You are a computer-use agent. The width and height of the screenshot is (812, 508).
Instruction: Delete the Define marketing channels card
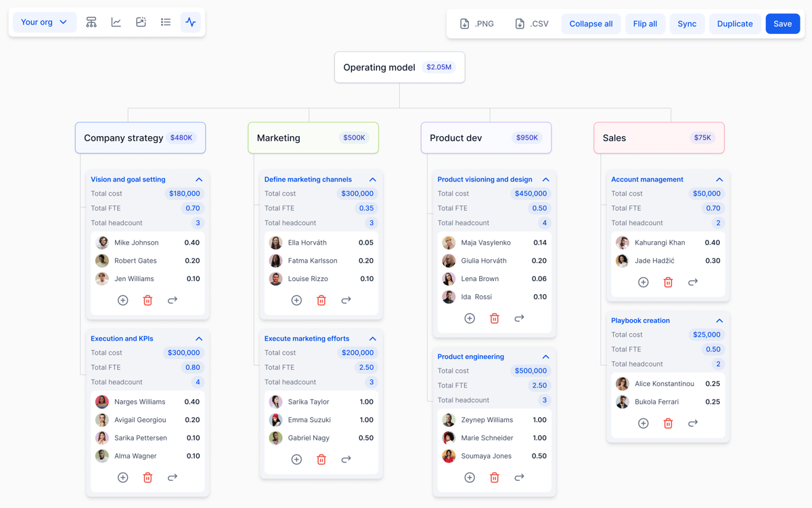tap(321, 300)
